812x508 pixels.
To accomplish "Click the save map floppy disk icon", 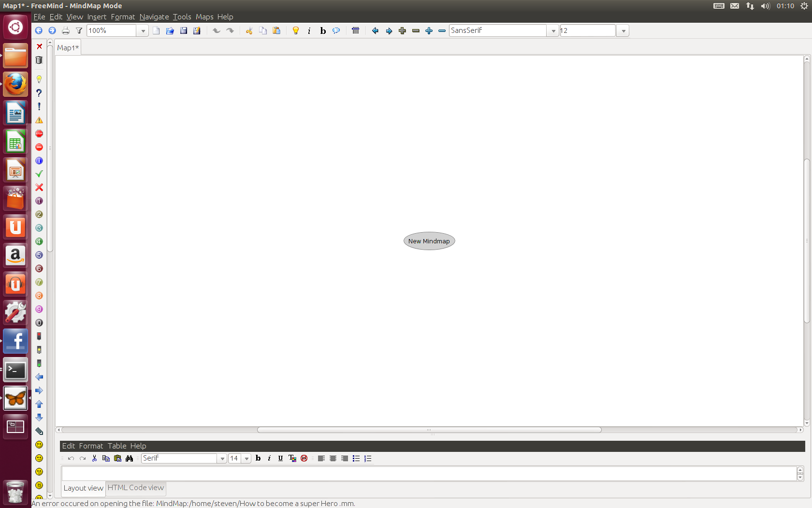I will pos(184,30).
